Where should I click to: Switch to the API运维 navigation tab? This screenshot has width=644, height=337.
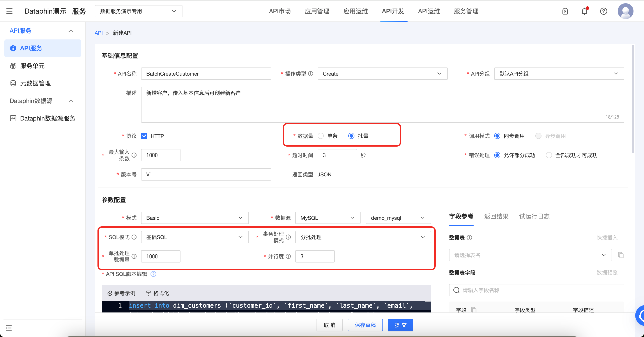pos(428,11)
